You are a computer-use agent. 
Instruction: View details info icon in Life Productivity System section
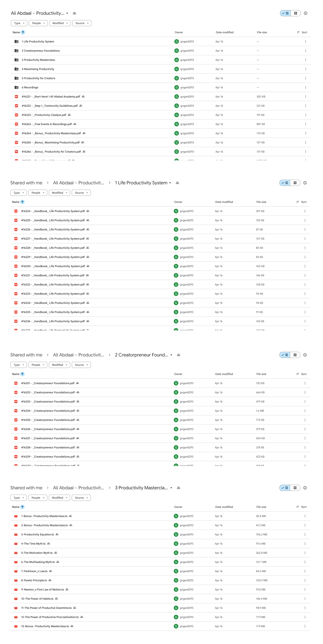305,183
